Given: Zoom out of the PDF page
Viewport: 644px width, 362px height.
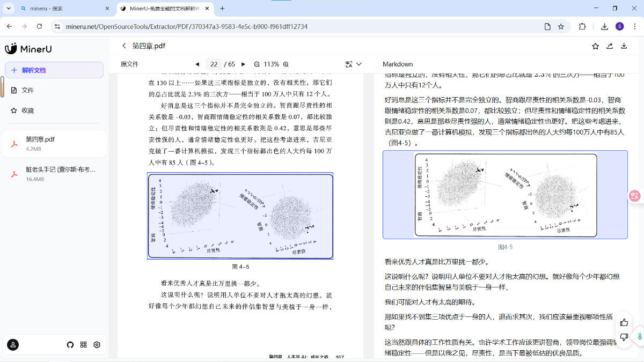Looking at the screenshot, I should click(x=257, y=64).
